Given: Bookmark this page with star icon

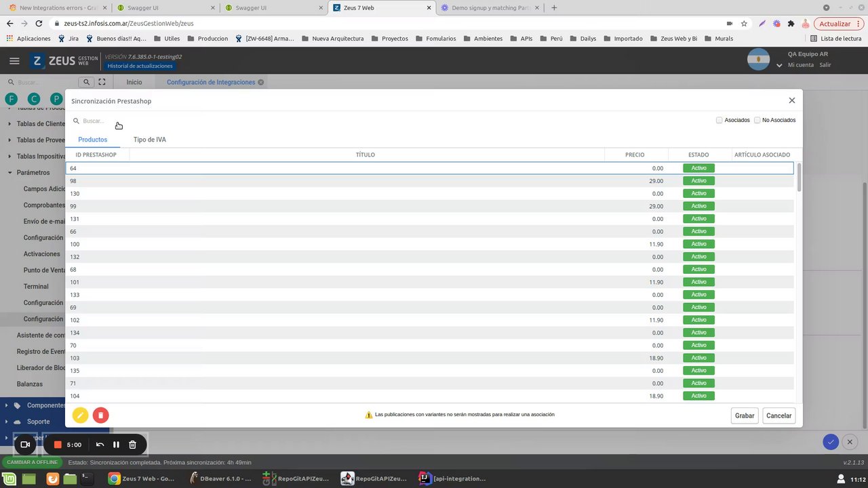Looking at the screenshot, I should tap(744, 23).
